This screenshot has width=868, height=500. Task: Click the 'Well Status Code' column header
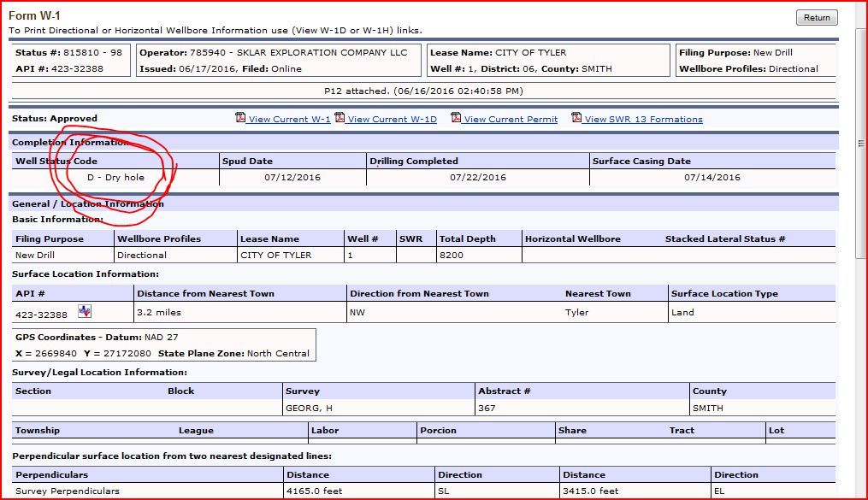[56, 161]
